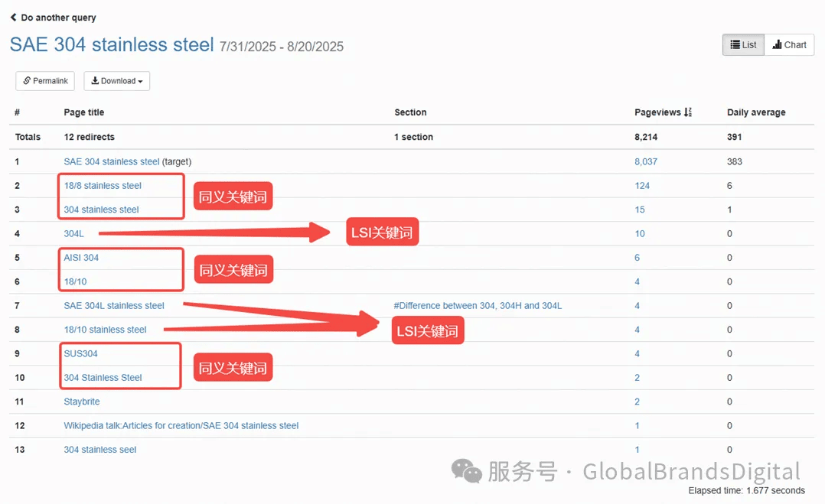Select the Elapsed time text
The image size is (825, 504).
pyautogui.click(x=747, y=490)
